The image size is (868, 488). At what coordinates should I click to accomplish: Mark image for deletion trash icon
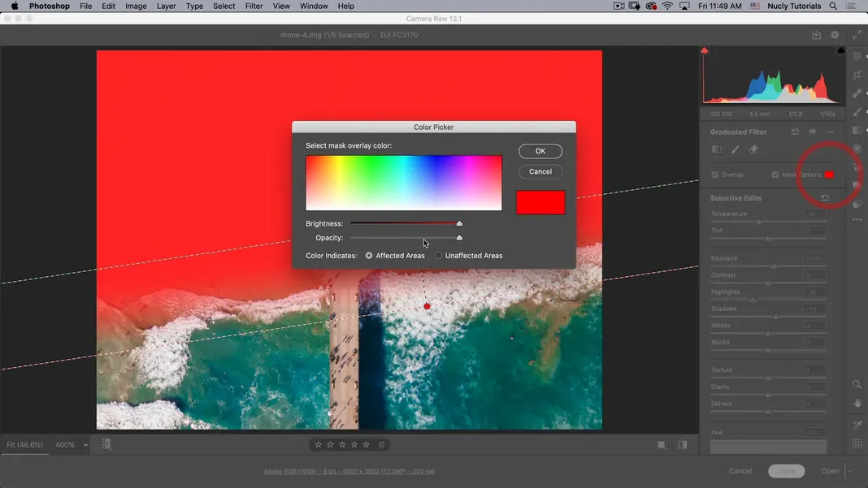pyautogui.click(x=381, y=444)
